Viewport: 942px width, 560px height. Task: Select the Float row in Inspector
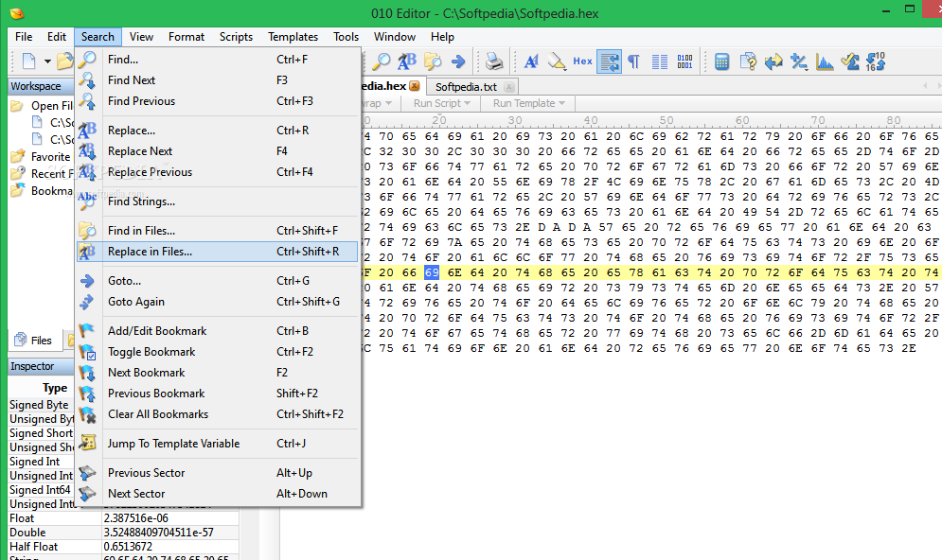(124, 518)
